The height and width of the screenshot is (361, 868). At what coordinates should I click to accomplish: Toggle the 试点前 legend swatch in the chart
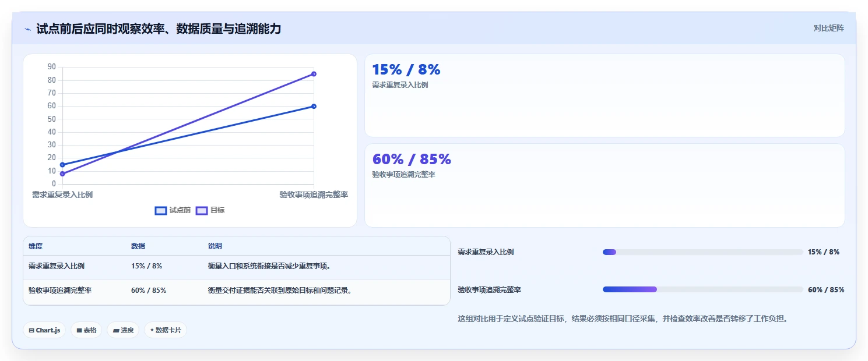click(x=161, y=211)
